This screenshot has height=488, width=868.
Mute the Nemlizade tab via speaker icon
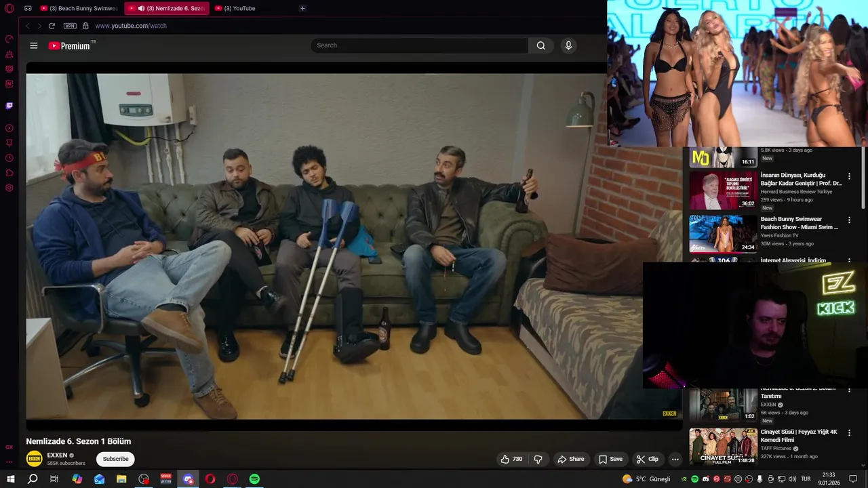141,8
